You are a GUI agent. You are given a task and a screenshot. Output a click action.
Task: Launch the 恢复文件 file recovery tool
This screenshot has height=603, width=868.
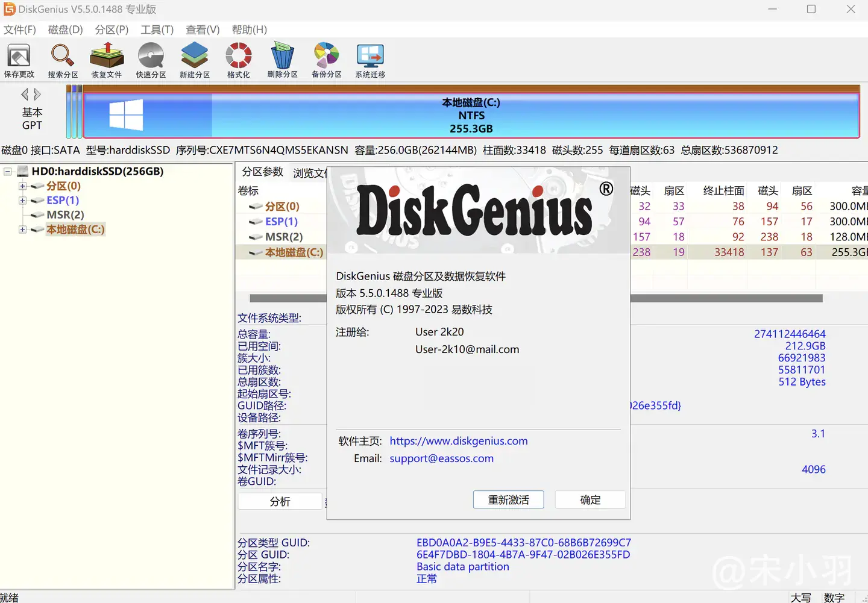(x=107, y=60)
